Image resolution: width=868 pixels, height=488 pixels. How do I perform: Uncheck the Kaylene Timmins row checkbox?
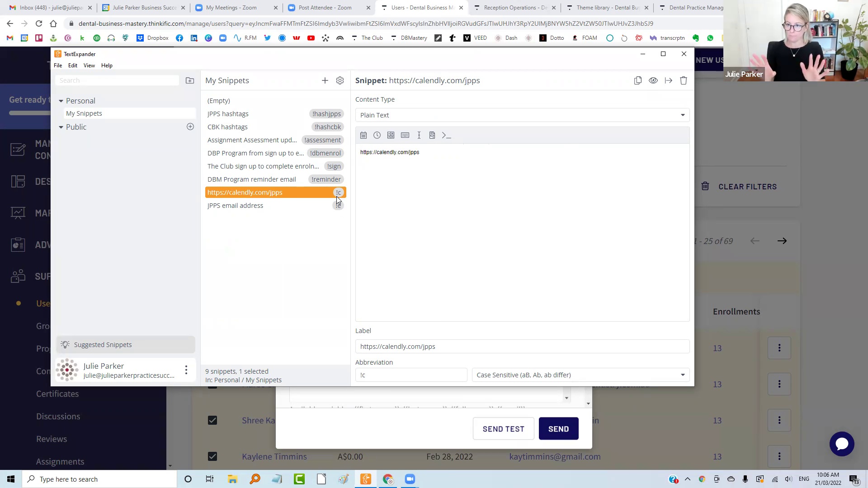point(212,456)
